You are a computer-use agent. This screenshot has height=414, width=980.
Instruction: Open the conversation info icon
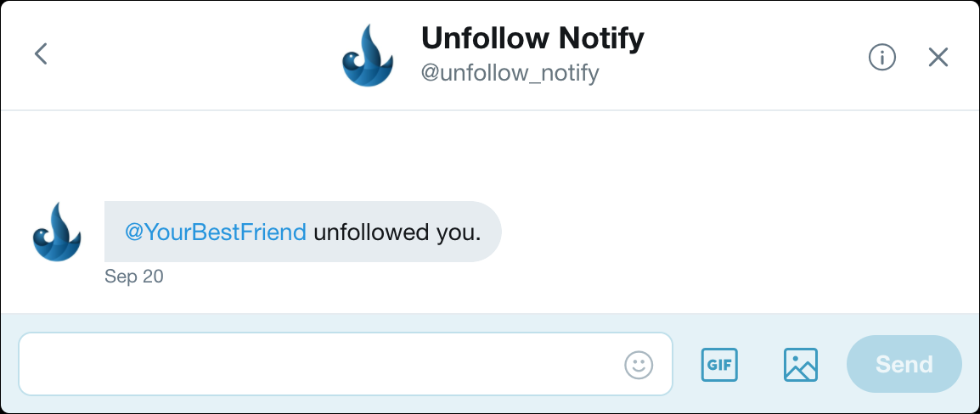tap(882, 57)
